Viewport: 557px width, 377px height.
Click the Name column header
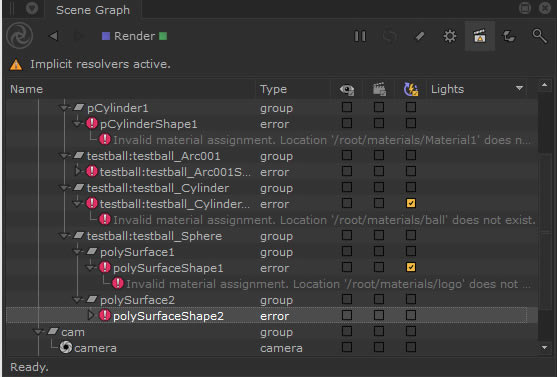[27, 89]
